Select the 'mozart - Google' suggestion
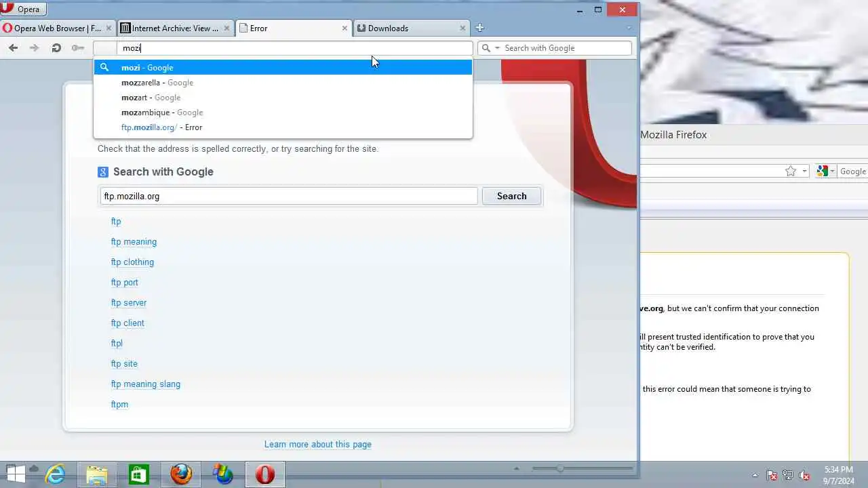The image size is (868, 488). pyautogui.click(x=283, y=98)
